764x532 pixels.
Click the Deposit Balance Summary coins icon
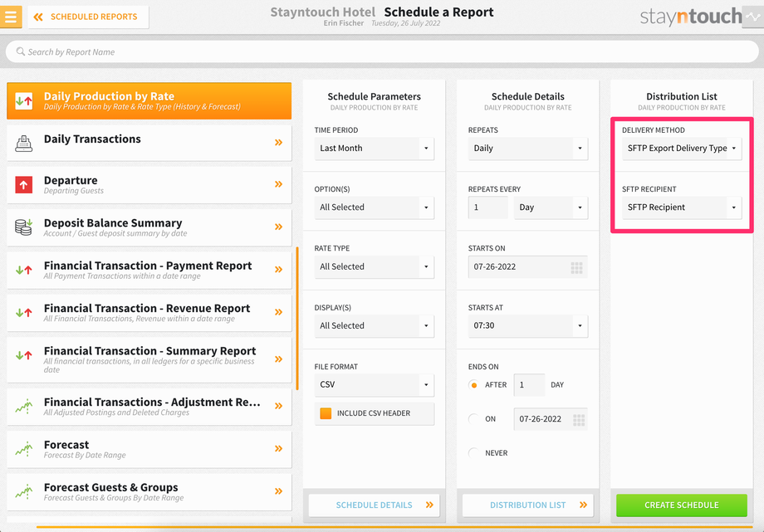pyautogui.click(x=23, y=227)
